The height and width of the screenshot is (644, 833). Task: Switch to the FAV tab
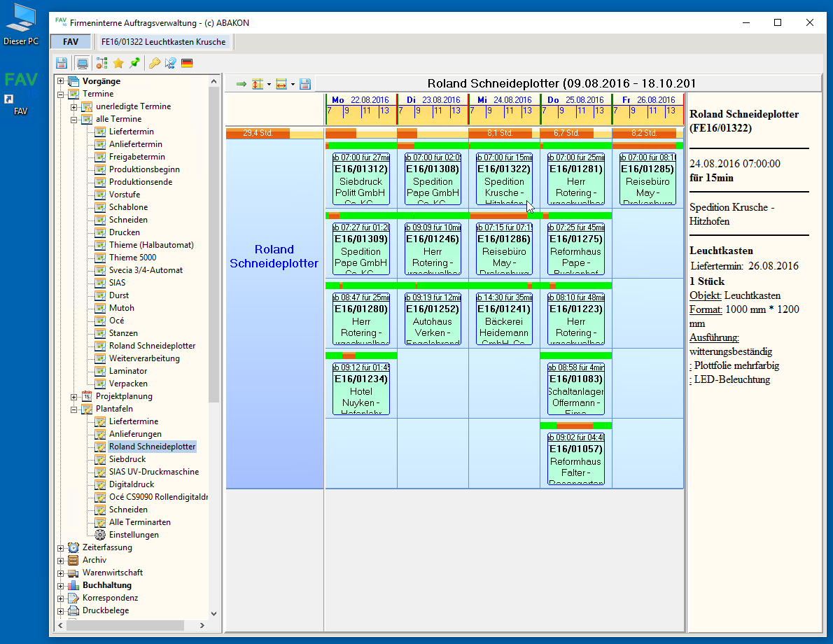pyautogui.click(x=71, y=41)
